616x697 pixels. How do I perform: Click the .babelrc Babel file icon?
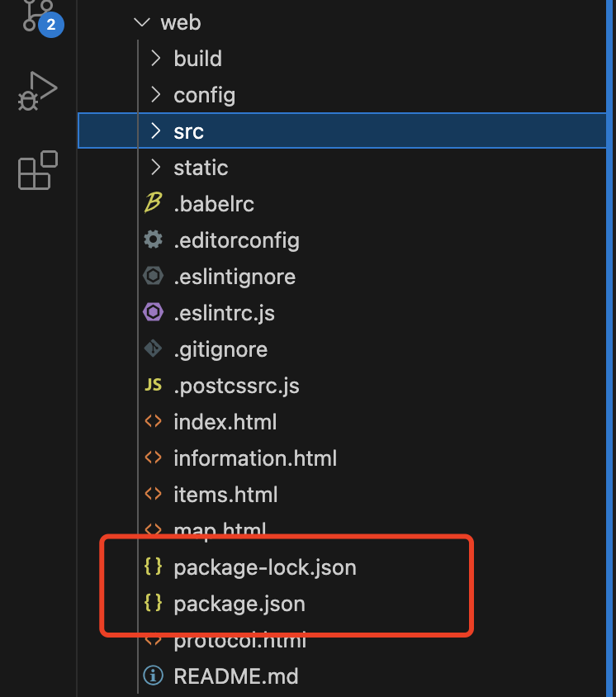[x=153, y=204]
